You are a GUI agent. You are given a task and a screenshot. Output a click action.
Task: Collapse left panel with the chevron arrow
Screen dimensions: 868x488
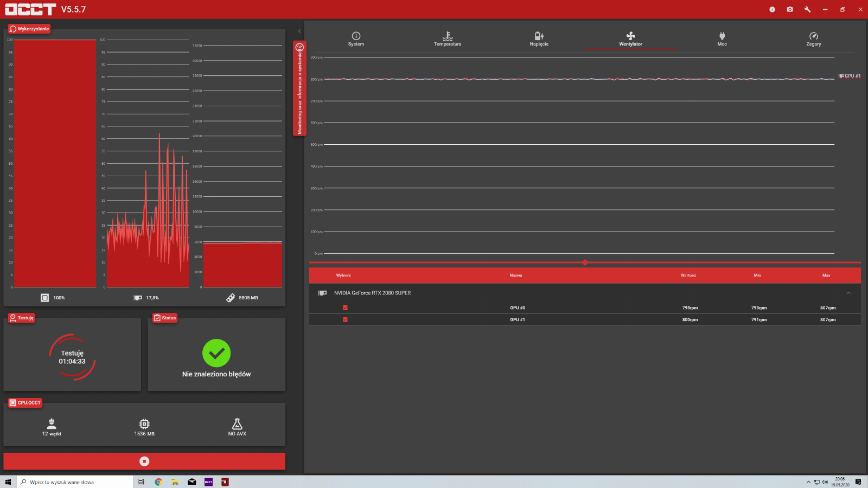[299, 31]
